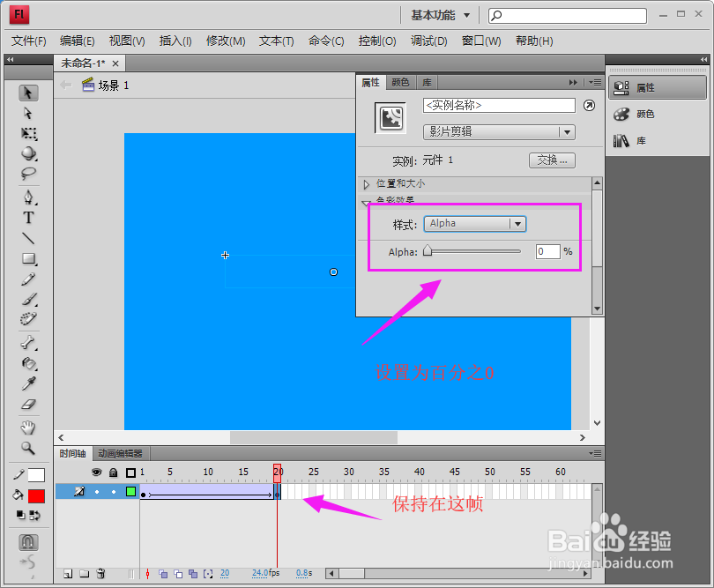Viewport: 714px width, 588px height.
Task: Open the 修改(M) menu
Action: [x=226, y=41]
